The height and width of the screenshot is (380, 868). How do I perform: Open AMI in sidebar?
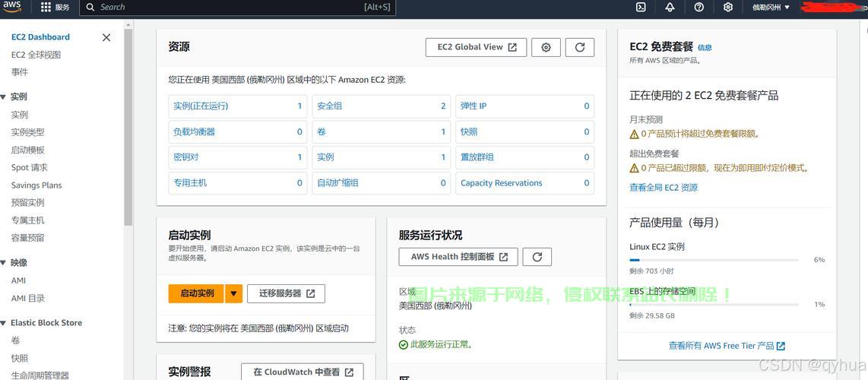point(18,280)
